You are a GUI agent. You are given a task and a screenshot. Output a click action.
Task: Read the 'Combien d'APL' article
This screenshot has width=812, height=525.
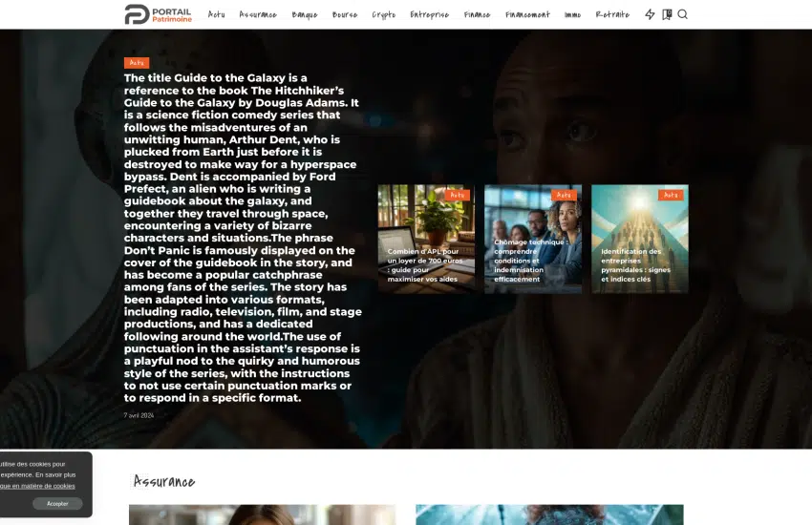click(425, 265)
